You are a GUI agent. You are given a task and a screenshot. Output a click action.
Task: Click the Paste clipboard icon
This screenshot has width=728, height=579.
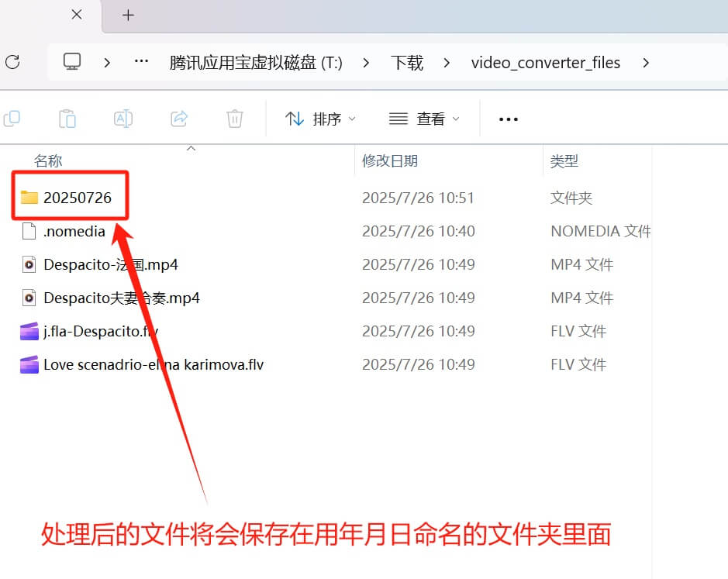pos(67,119)
